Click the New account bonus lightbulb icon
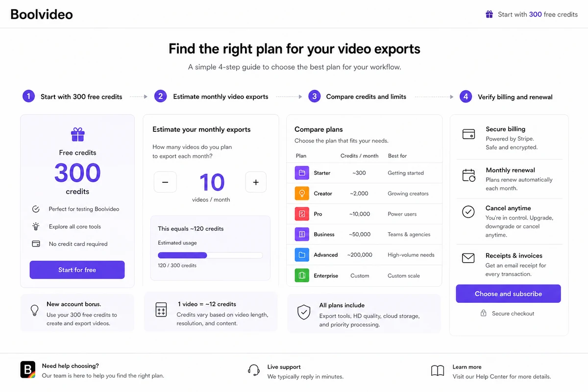The height and width of the screenshot is (392, 588). [x=34, y=310]
